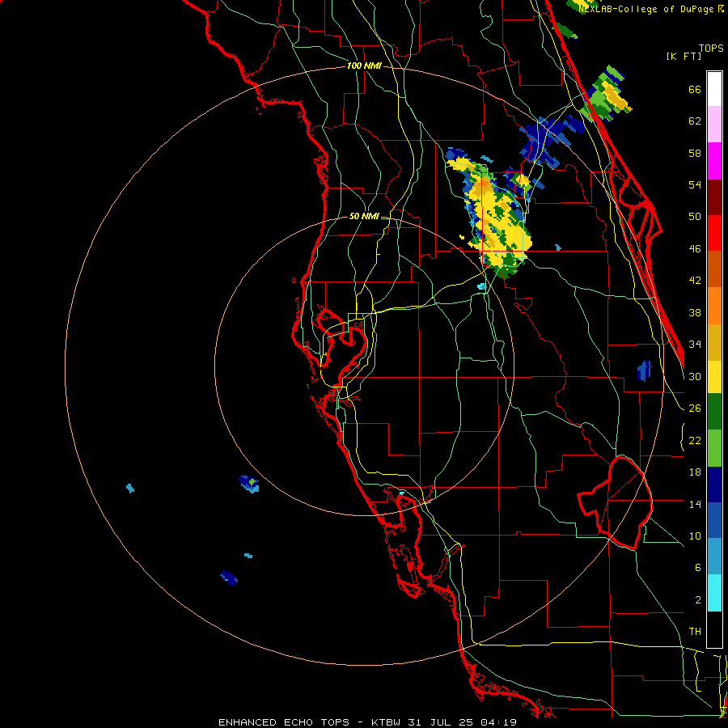
Task: Click the "30" legend value
Action: coord(695,376)
